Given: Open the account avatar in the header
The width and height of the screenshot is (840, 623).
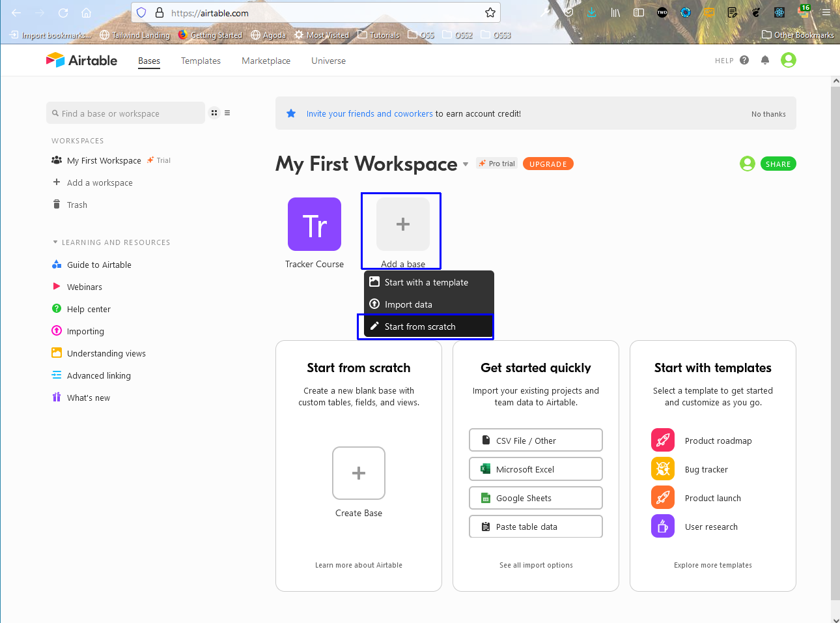Looking at the screenshot, I should point(789,60).
